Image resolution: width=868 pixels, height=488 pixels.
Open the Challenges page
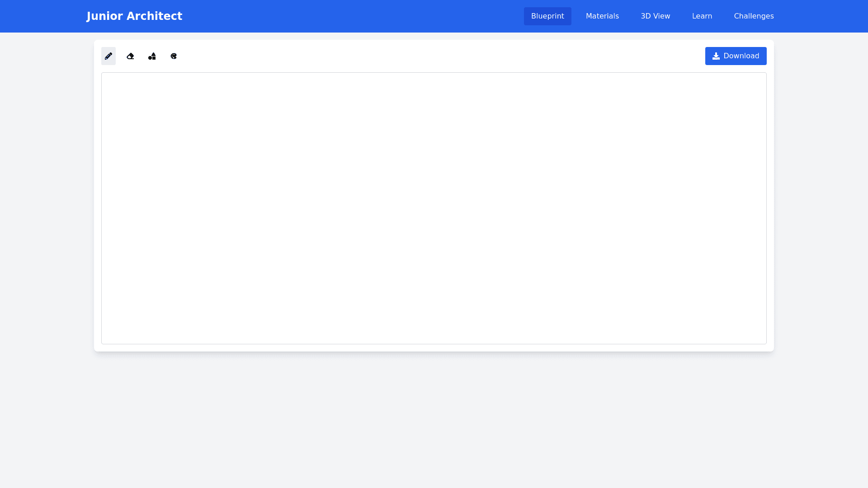(x=754, y=16)
